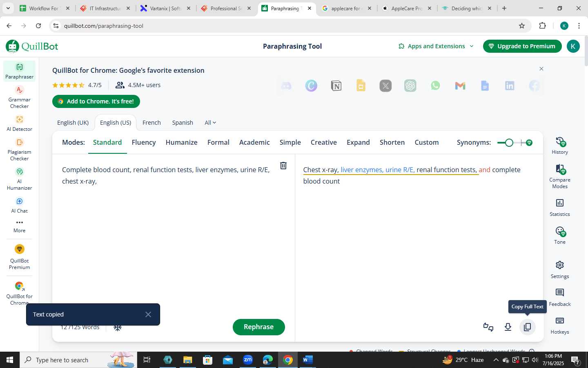Select Spanish language tab

click(x=183, y=123)
